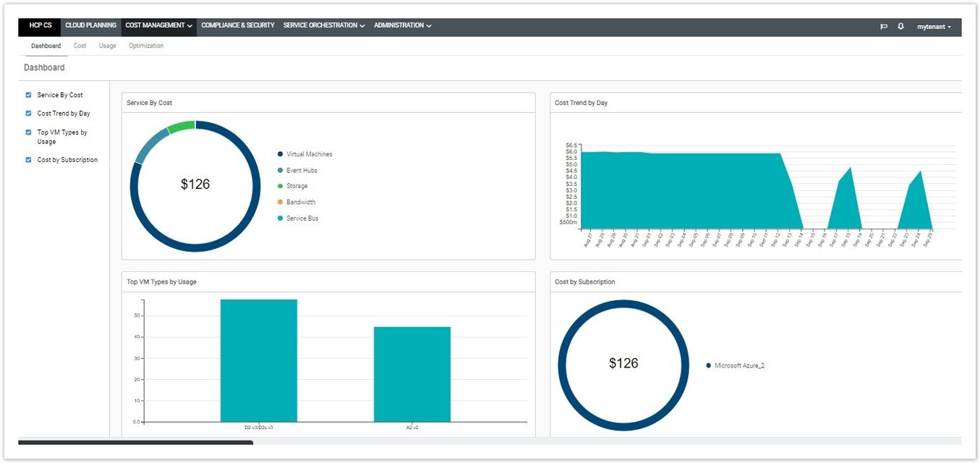Click the green Storage legend dot

pos(280,187)
